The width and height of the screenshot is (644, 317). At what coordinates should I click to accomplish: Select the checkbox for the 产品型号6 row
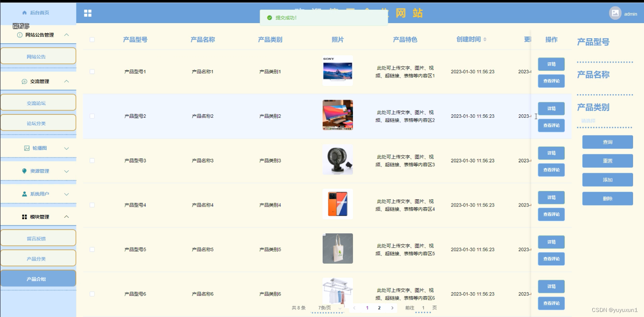[x=92, y=294]
